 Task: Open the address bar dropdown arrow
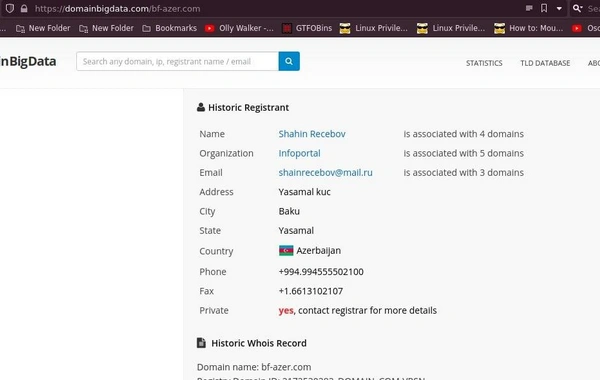(559, 8)
